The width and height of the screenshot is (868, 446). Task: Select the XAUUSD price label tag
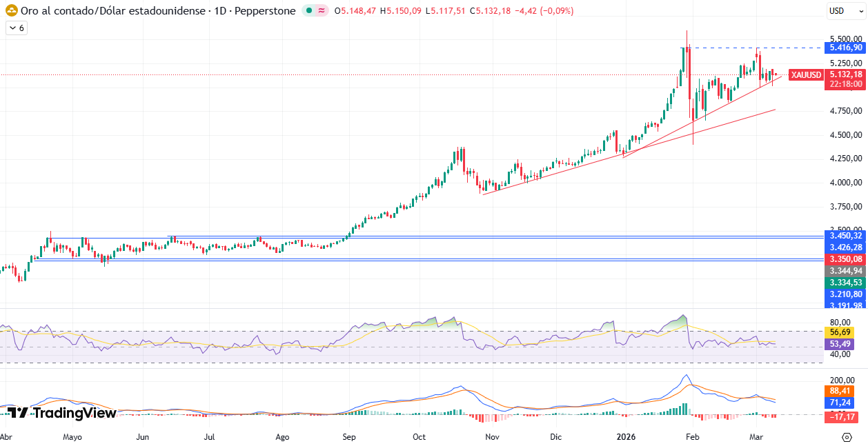[806, 74]
